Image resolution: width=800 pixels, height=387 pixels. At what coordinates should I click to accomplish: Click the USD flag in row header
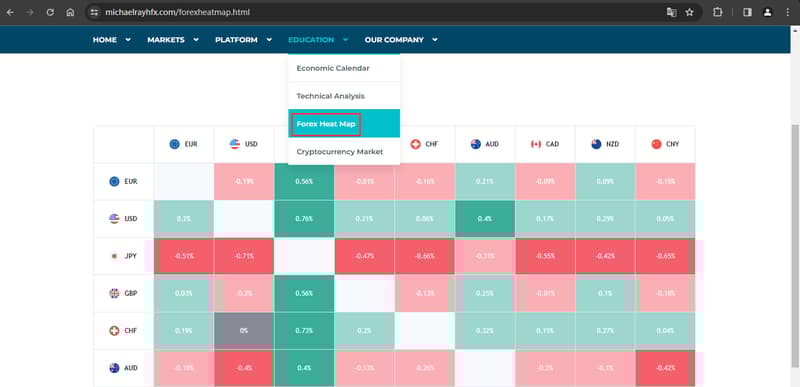tap(114, 219)
